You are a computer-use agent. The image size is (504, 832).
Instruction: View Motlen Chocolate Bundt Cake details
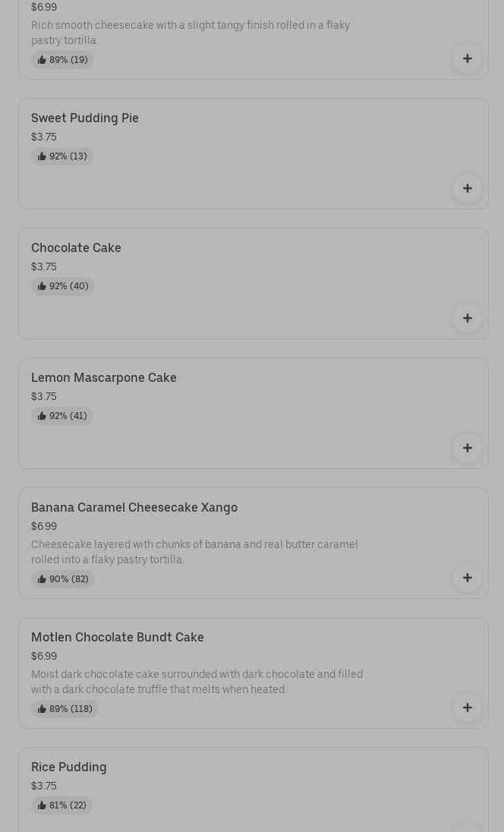click(x=118, y=638)
